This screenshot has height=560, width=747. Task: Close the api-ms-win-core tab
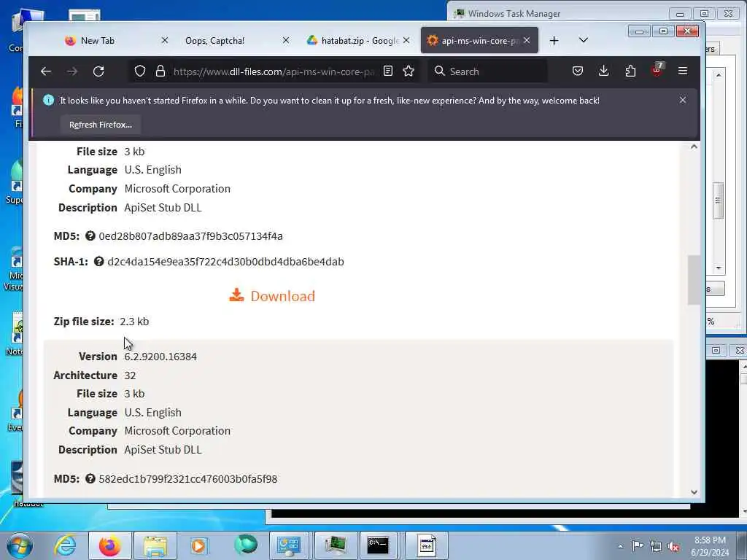(527, 41)
